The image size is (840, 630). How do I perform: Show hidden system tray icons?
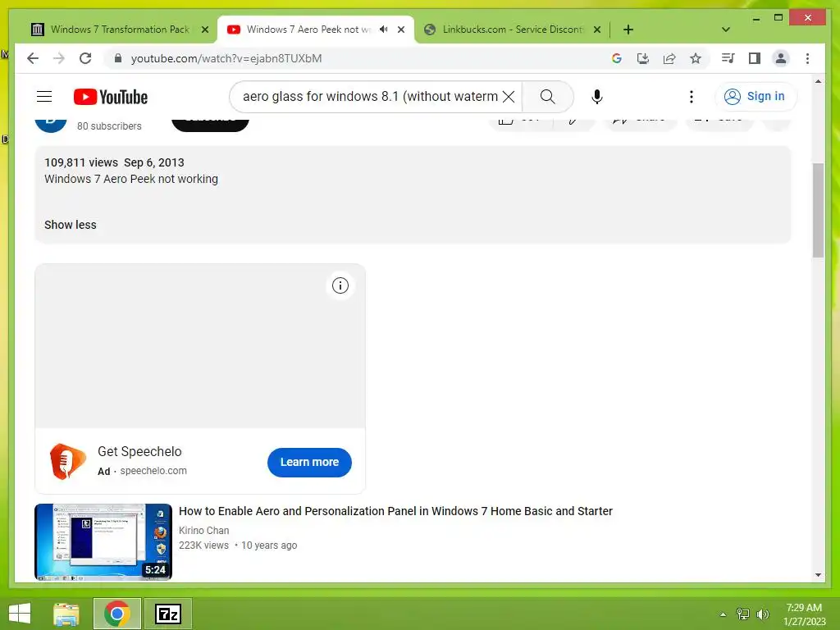(x=723, y=614)
